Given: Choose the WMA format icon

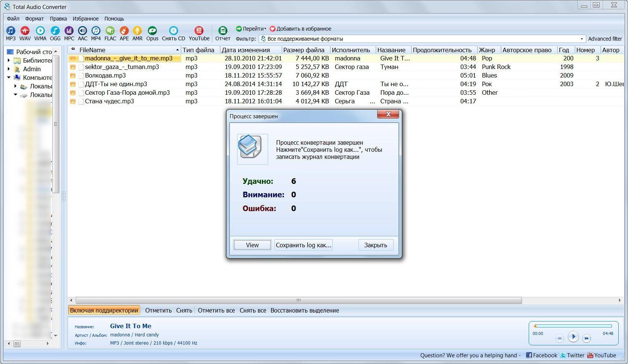Looking at the screenshot, I should pyautogui.click(x=40, y=33).
